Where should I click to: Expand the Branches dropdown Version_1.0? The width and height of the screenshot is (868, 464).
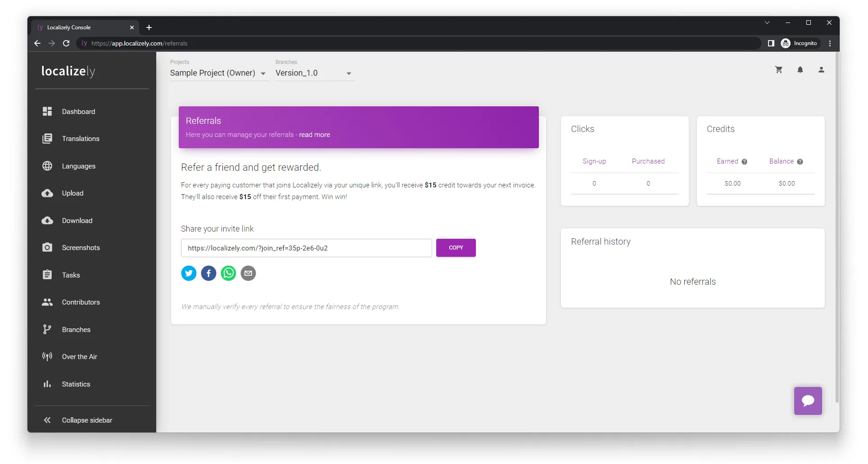(x=315, y=73)
